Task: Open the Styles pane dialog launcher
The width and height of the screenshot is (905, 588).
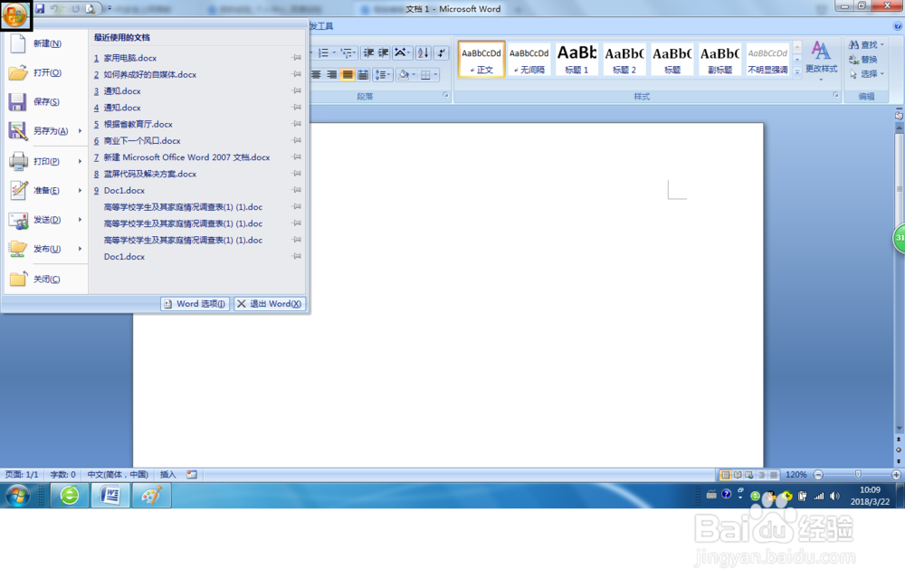Action: point(835,95)
